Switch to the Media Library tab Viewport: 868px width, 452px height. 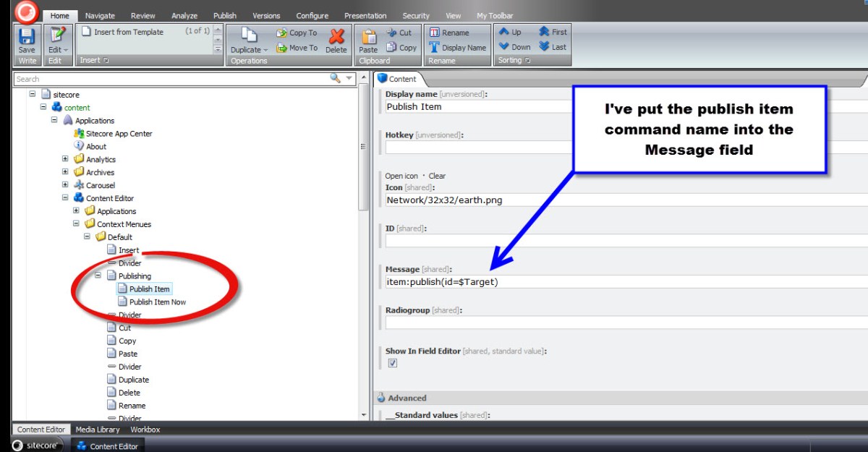click(x=98, y=430)
